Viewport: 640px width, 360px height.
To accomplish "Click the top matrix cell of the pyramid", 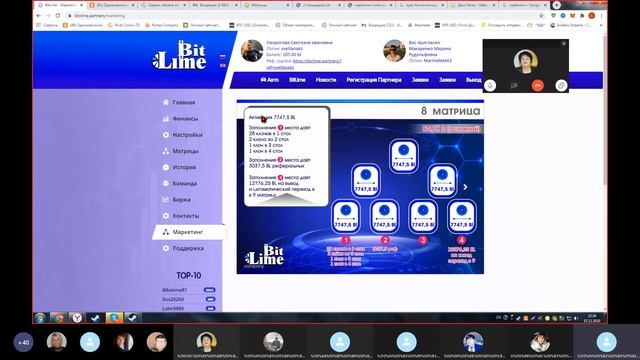I will 403,156.
